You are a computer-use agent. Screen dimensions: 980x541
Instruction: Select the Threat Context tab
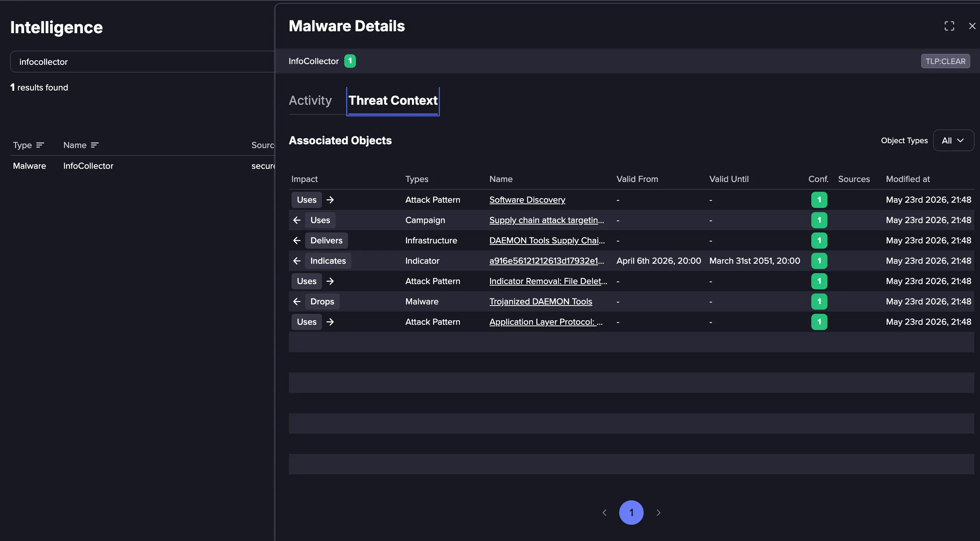pyautogui.click(x=392, y=101)
